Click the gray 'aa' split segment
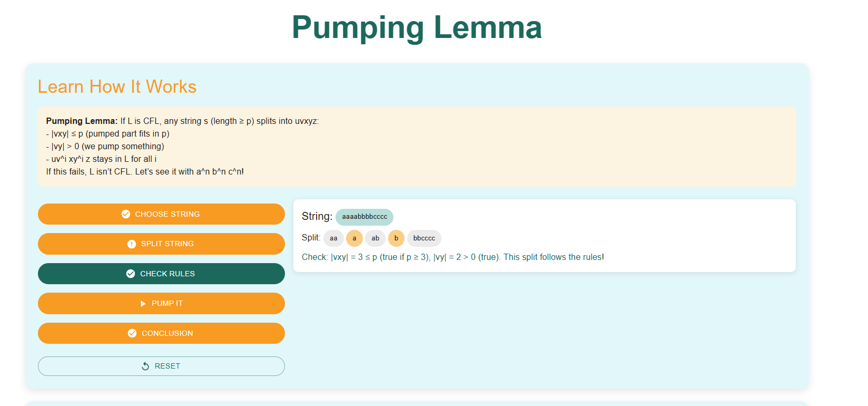The image size is (868, 406). 333,238
